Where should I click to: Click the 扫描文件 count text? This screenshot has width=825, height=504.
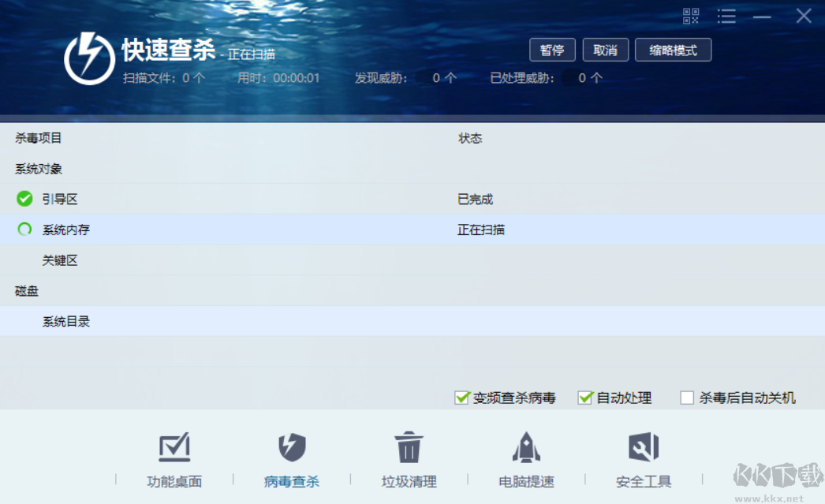(163, 78)
